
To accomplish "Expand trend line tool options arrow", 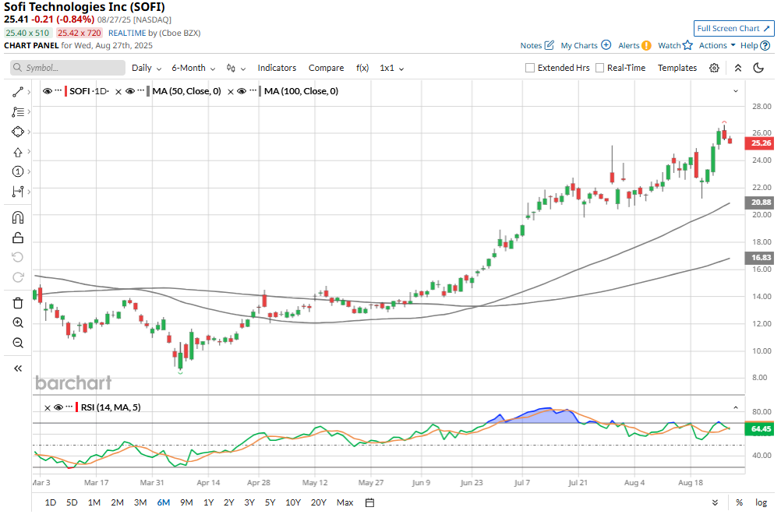I will point(29,92).
